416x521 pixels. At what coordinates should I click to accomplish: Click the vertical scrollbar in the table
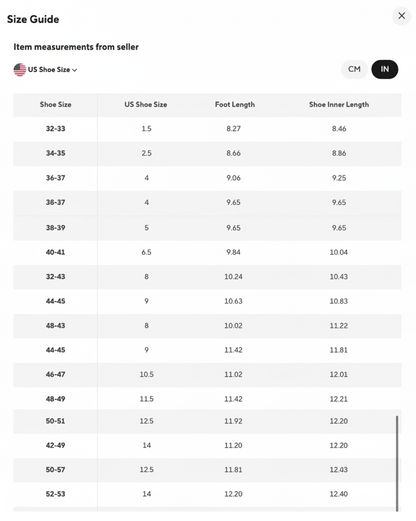pos(397,463)
